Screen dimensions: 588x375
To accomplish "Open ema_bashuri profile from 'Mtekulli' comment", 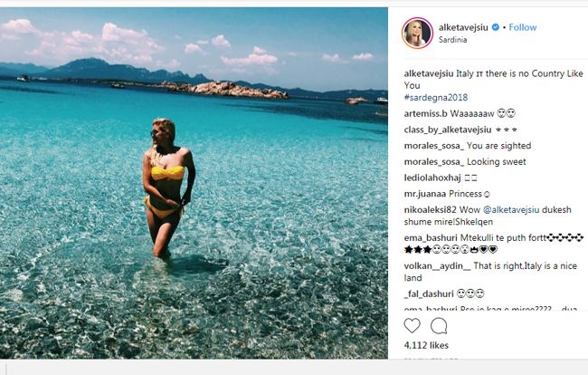I will click(431, 238).
